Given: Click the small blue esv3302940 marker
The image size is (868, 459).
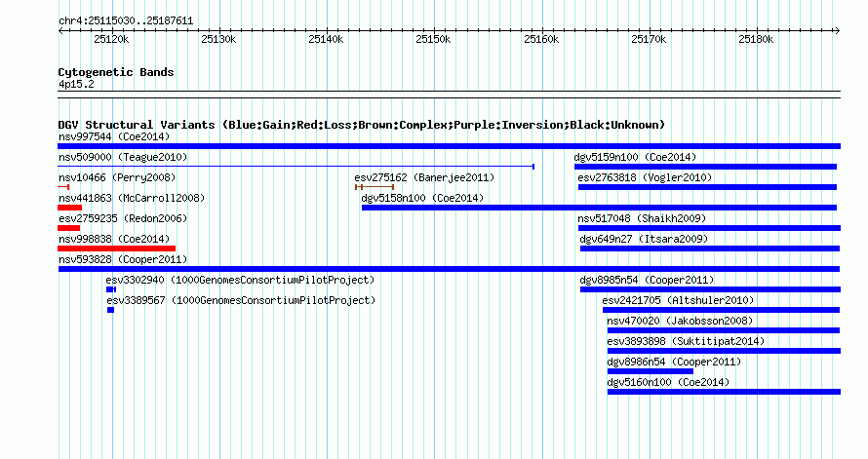Looking at the screenshot, I should tap(111, 289).
